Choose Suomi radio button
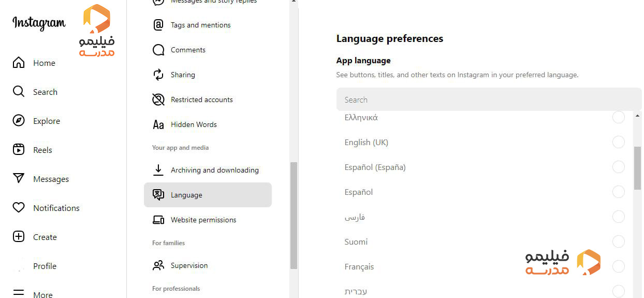 [618, 242]
